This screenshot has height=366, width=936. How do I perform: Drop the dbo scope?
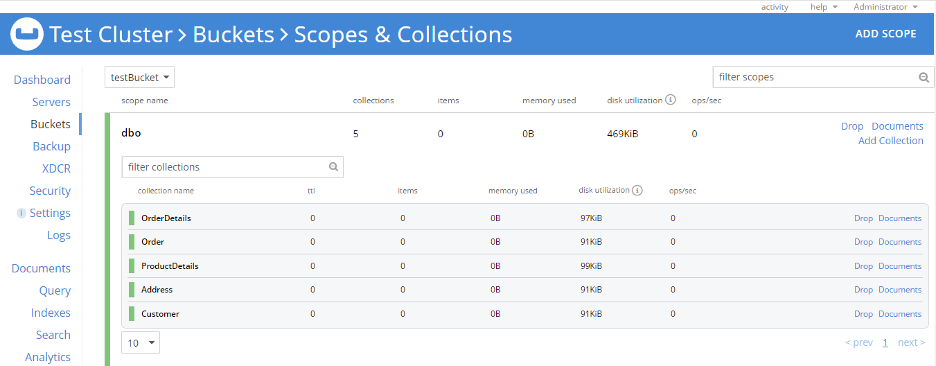click(852, 127)
